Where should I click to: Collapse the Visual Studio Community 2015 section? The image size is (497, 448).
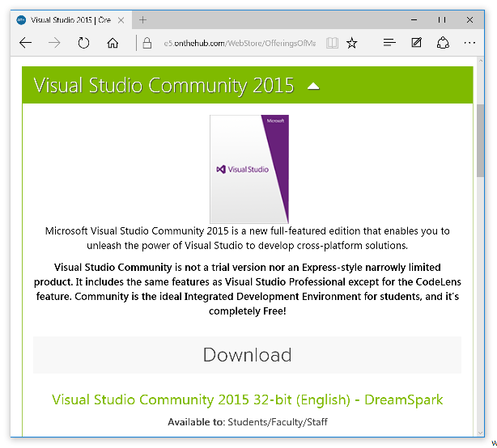[x=313, y=86]
